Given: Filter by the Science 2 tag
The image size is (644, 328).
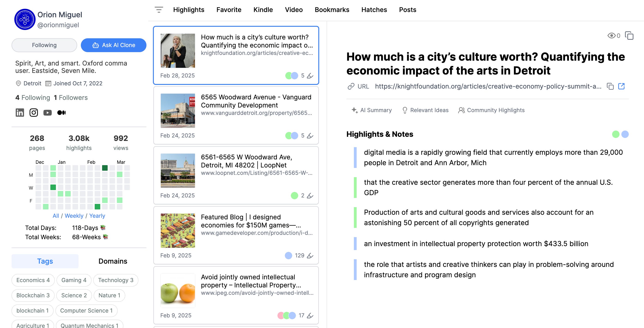Looking at the screenshot, I should click(x=74, y=295).
